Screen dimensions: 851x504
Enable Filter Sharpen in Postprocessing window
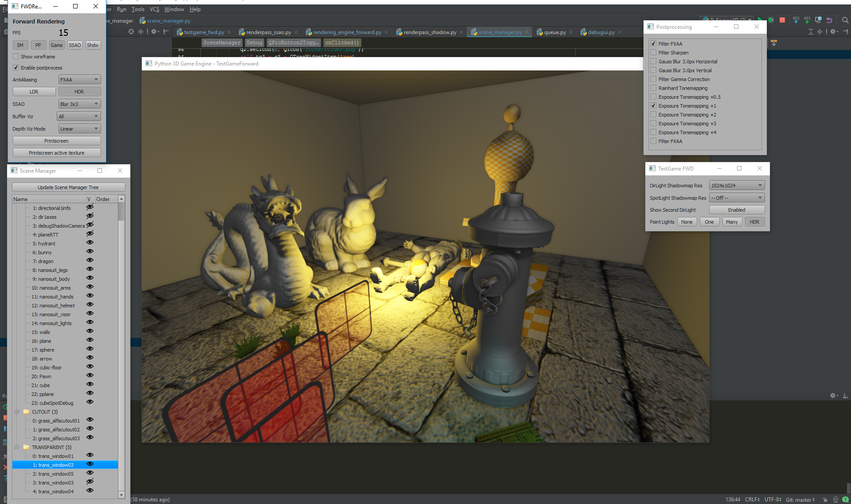(653, 52)
